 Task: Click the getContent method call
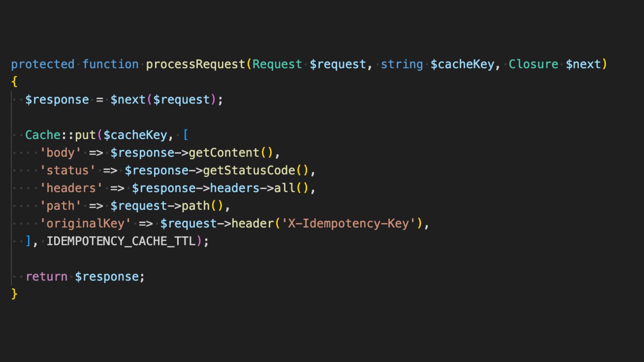(224, 153)
